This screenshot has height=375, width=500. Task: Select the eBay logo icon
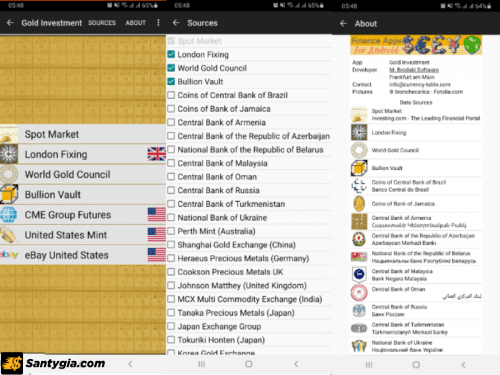(x=9, y=255)
